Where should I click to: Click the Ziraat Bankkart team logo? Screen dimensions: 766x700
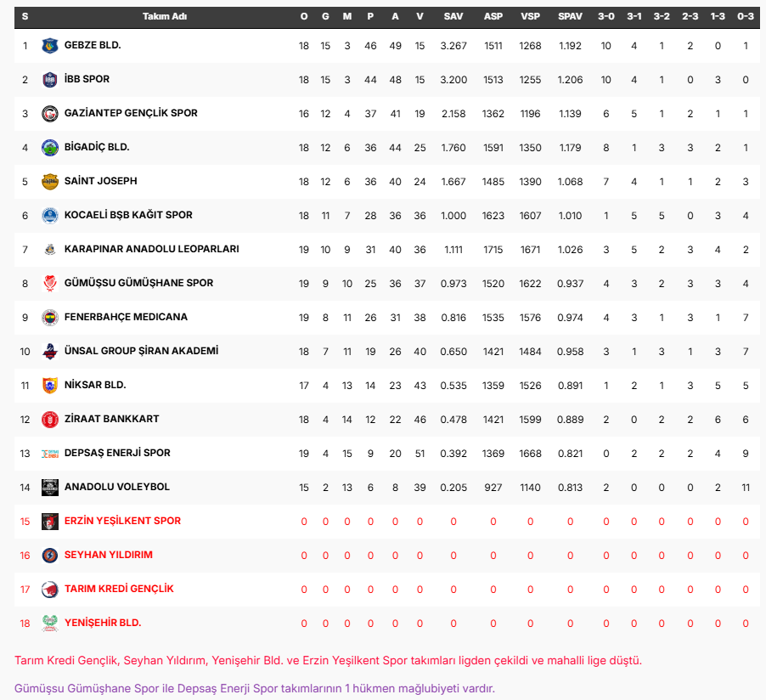(x=50, y=420)
